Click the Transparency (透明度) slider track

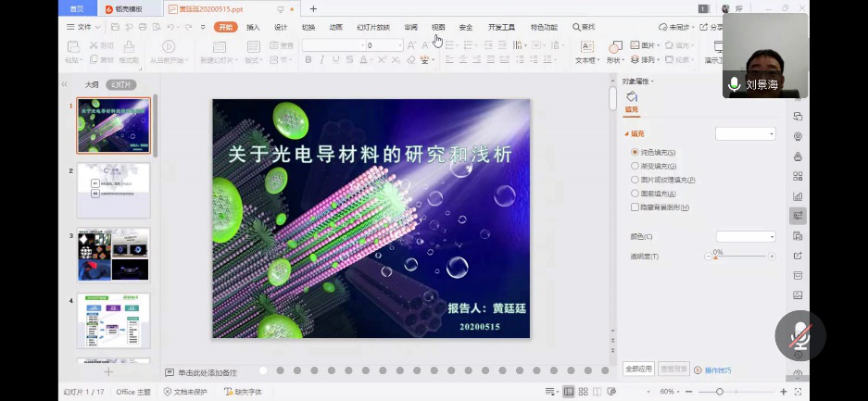click(741, 257)
